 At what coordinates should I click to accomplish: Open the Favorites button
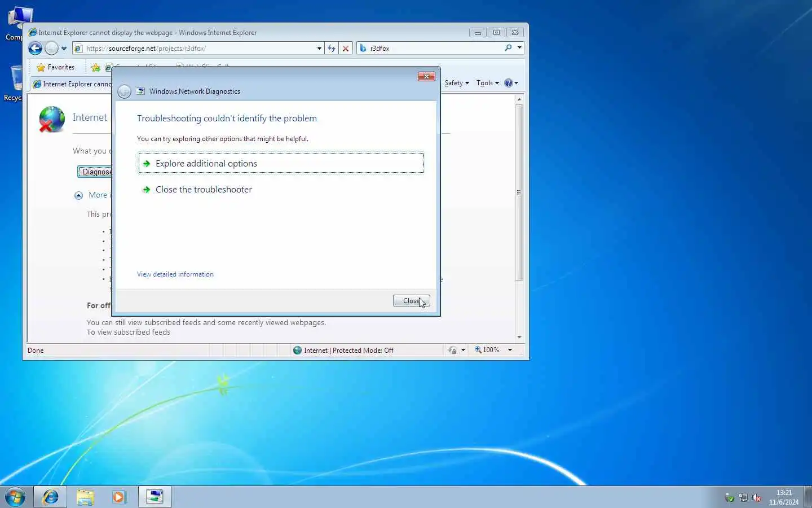(x=55, y=67)
